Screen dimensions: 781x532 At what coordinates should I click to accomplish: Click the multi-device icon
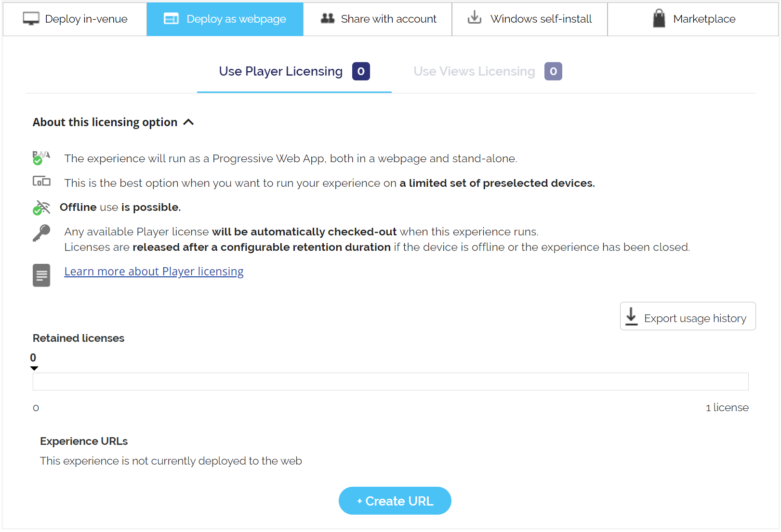pyautogui.click(x=41, y=182)
